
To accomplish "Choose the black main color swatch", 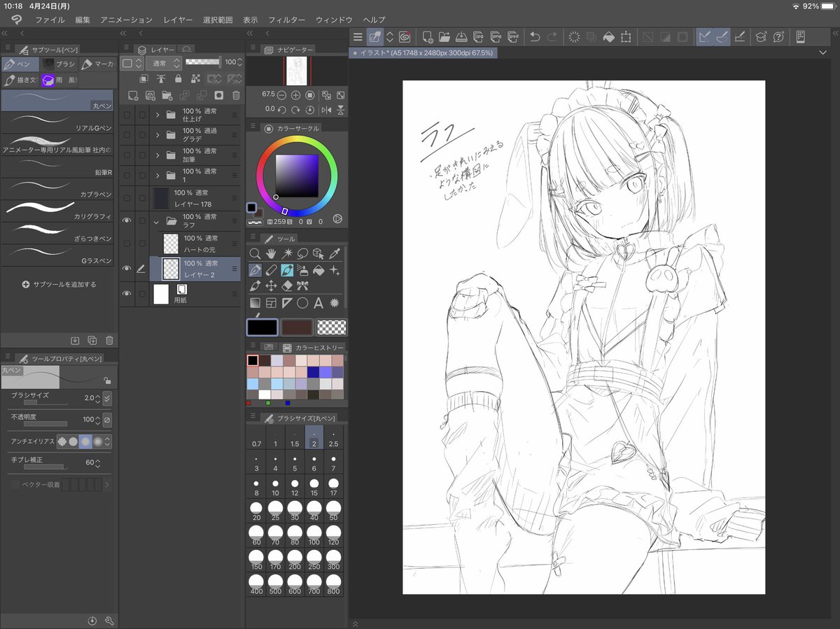I will [x=262, y=327].
